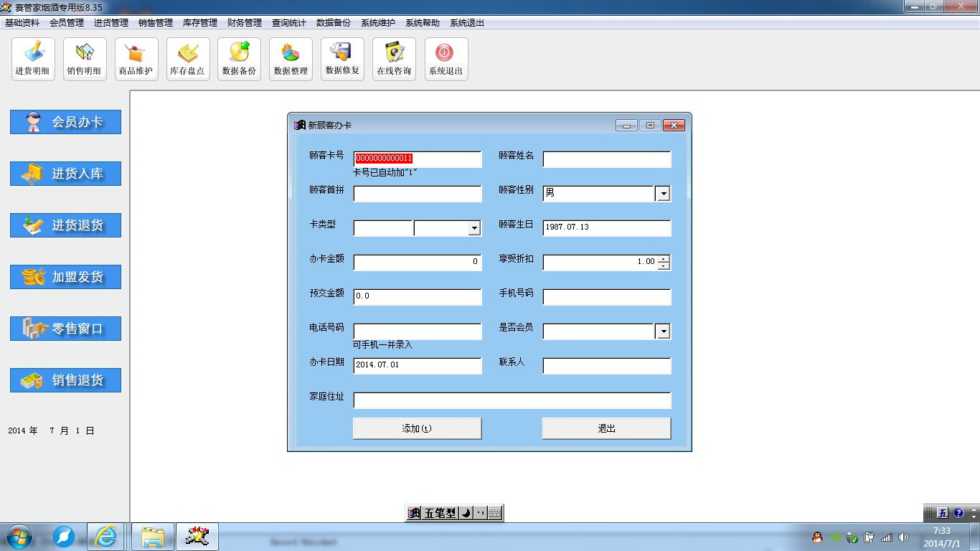Click the 商品维护 toolbar icon
Screen dimensions: 980x551
(x=136, y=59)
